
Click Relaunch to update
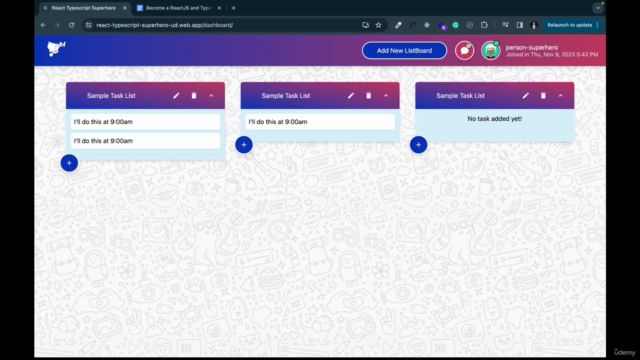pyautogui.click(x=569, y=25)
